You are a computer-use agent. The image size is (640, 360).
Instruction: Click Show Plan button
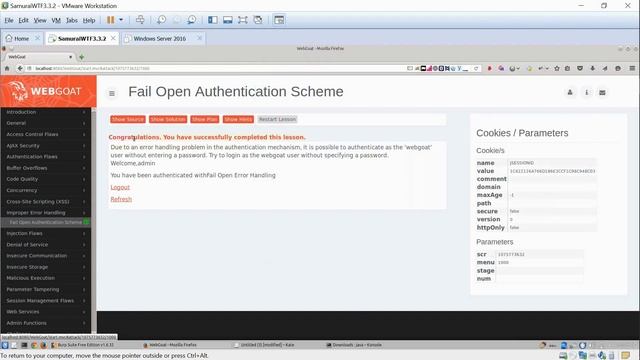[x=204, y=119]
